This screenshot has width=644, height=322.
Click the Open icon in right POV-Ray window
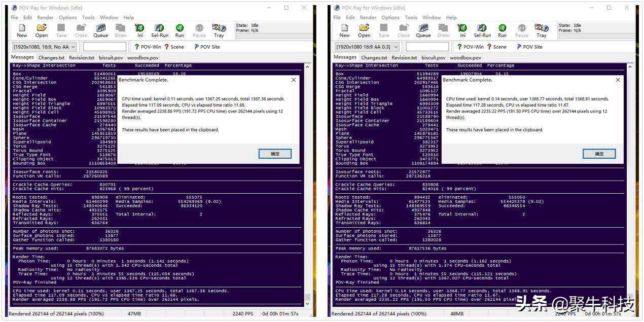pos(364,30)
